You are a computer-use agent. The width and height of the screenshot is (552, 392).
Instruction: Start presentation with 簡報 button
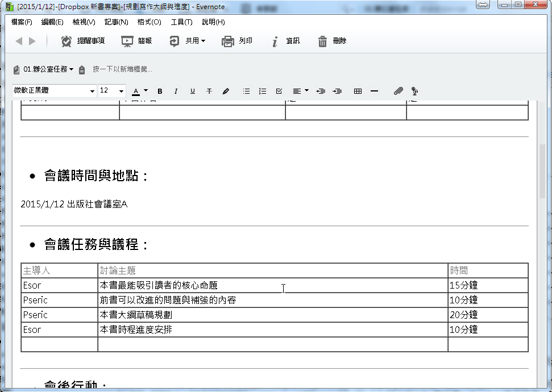point(127,41)
